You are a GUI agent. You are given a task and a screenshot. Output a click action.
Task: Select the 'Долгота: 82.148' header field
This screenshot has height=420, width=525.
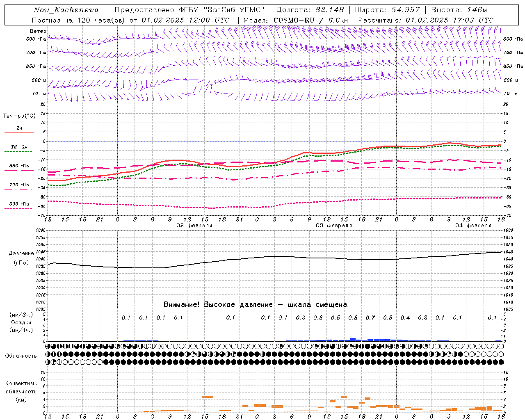click(x=310, y=10)
